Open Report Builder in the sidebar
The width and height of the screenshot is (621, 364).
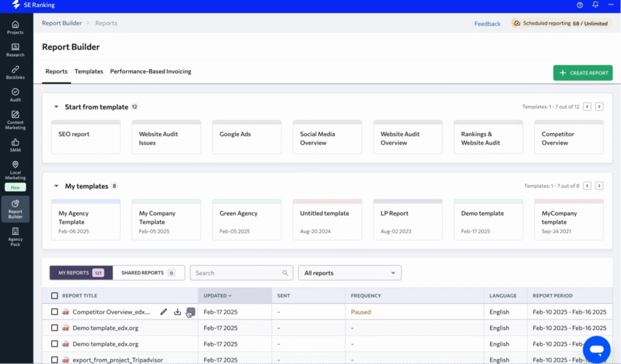click(x=15, y=209)
